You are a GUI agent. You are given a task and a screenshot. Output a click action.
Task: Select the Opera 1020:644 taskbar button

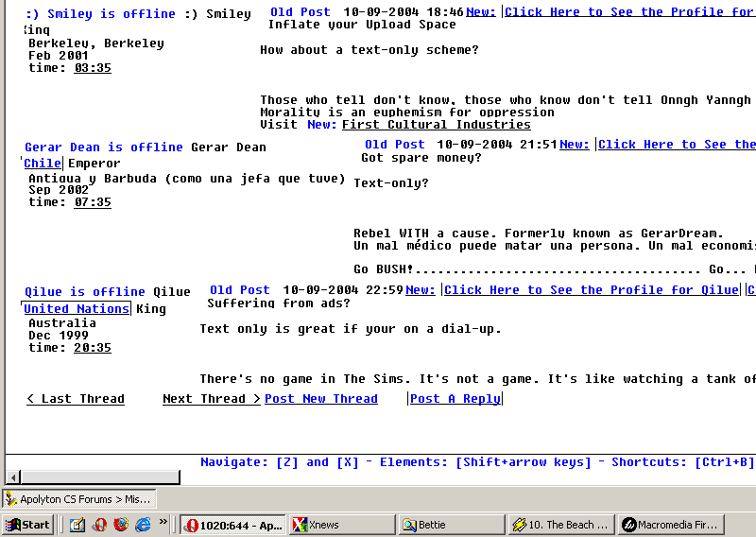(232, 525)
